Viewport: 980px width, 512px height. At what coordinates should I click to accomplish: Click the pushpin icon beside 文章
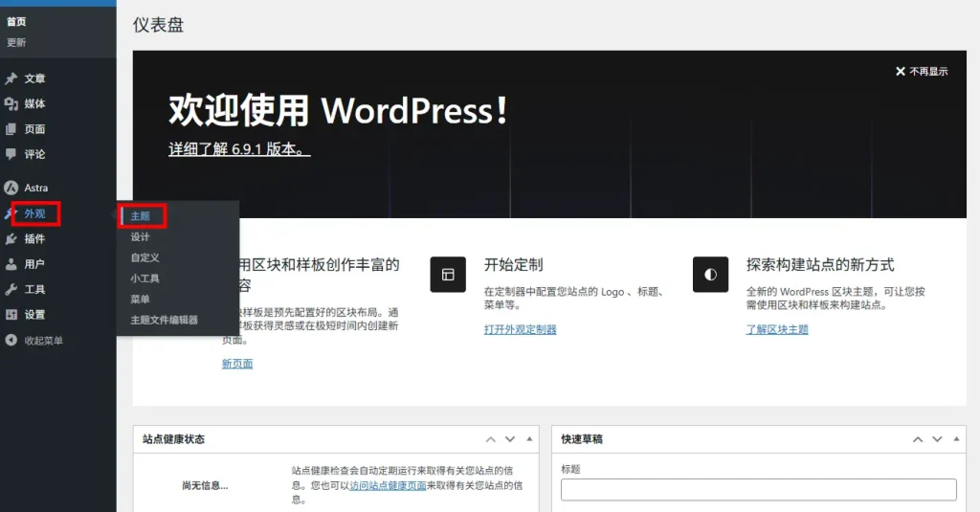click(x=11, y=78)
